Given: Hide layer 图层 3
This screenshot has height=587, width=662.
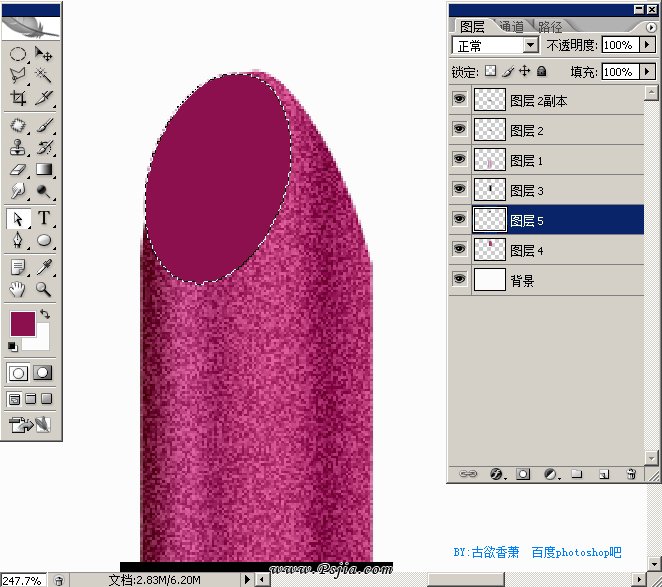Looking at the screenshot, I should [459, 189].
